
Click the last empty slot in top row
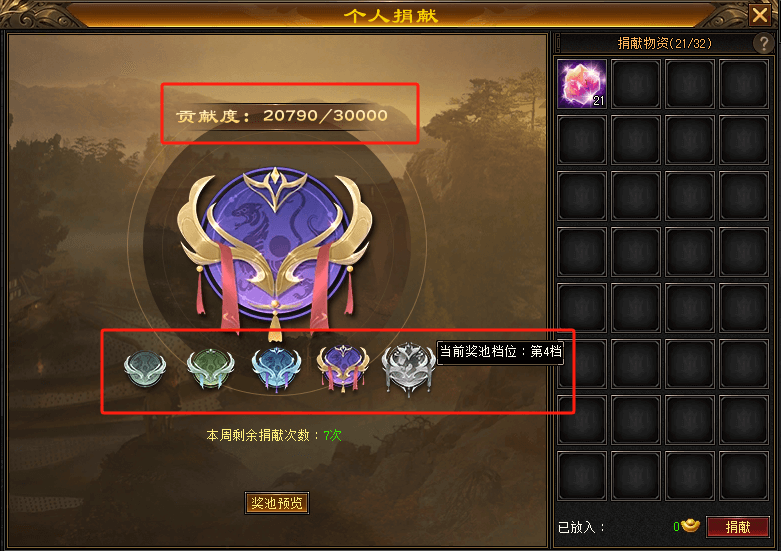pos(743,84)
